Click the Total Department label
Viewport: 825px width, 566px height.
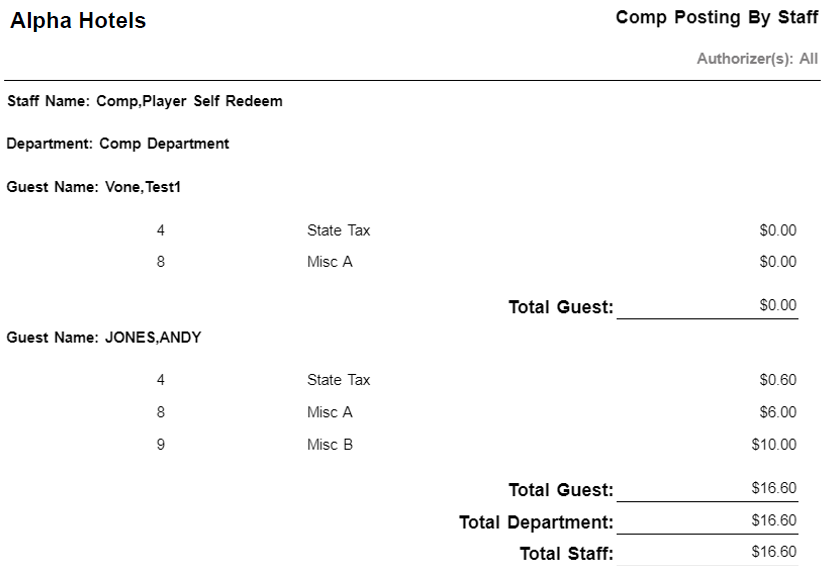(x=536, y=522)
